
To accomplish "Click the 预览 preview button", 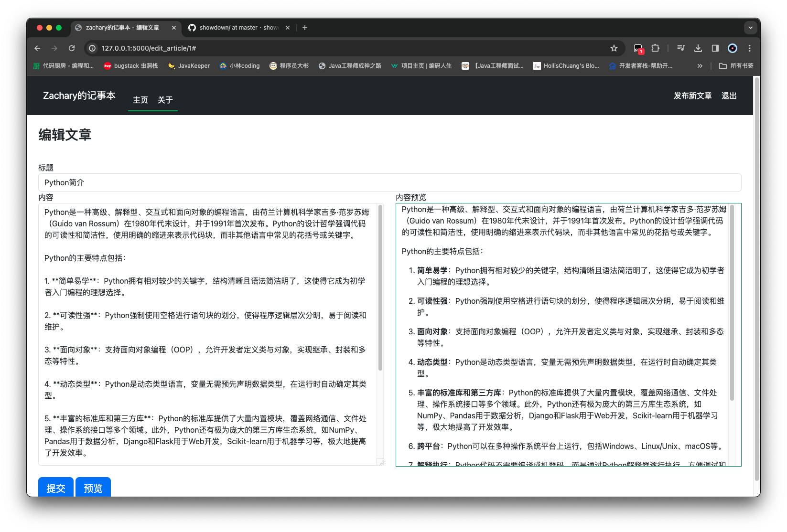I will pos(93,487).
